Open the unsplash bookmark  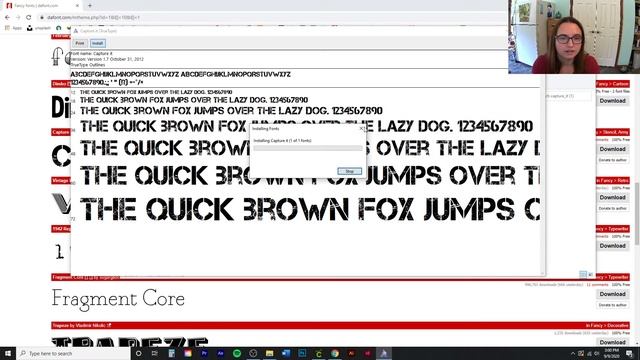click(39, 28)
